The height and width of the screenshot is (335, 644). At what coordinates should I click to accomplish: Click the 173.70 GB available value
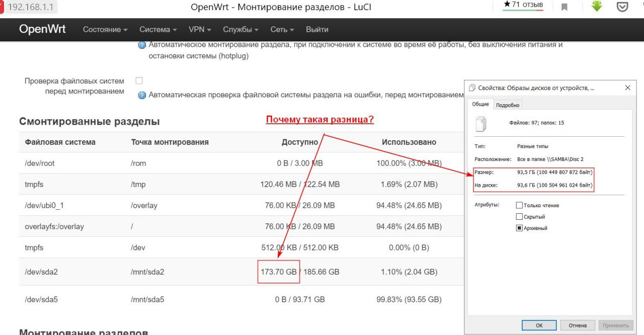pos(279,272)
